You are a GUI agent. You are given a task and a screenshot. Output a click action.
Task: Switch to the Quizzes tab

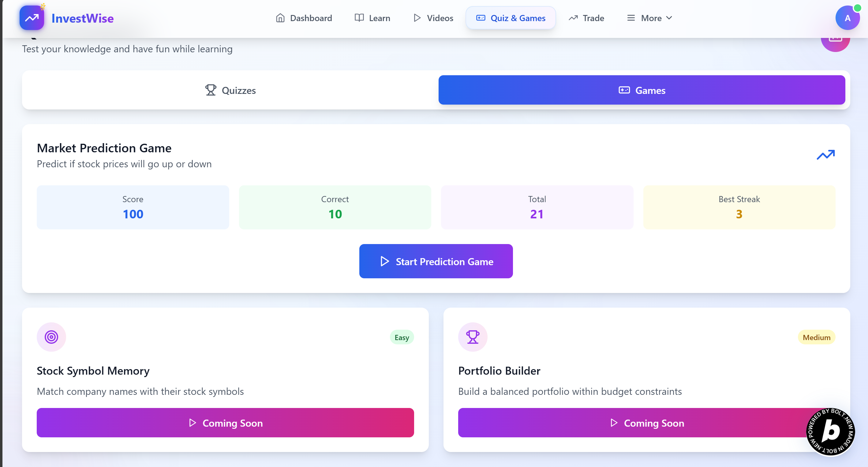[230, 90]
